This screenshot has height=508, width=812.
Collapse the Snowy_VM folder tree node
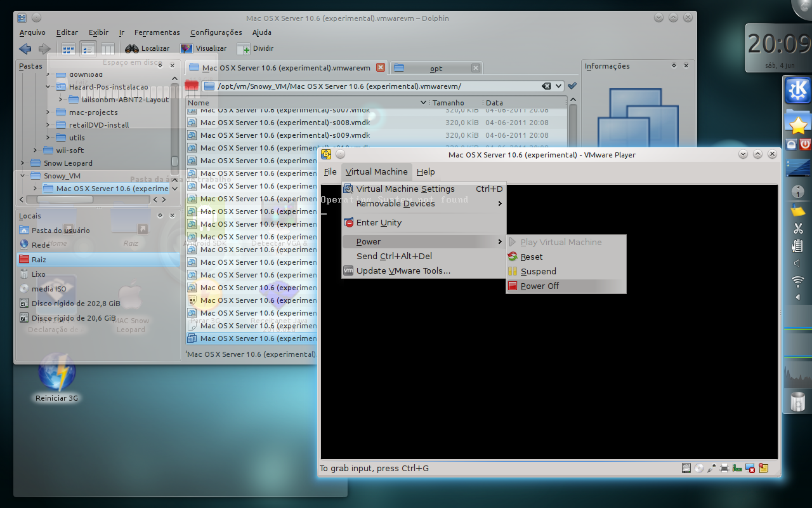[x=22, y=176]
